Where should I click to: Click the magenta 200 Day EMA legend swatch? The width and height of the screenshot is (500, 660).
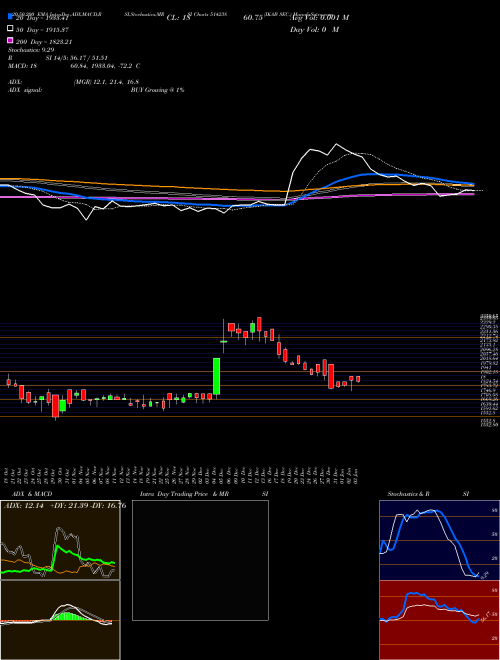coord(10,40)
